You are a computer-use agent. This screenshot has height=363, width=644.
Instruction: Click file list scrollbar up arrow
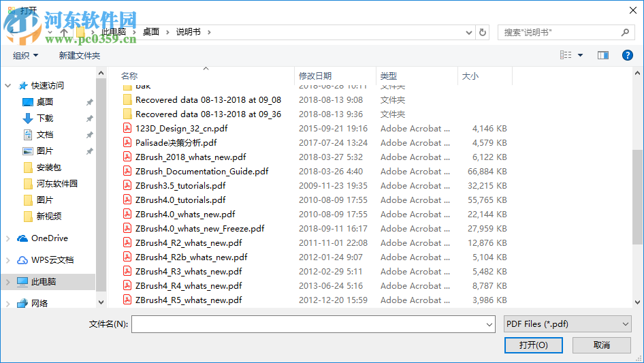637,73
